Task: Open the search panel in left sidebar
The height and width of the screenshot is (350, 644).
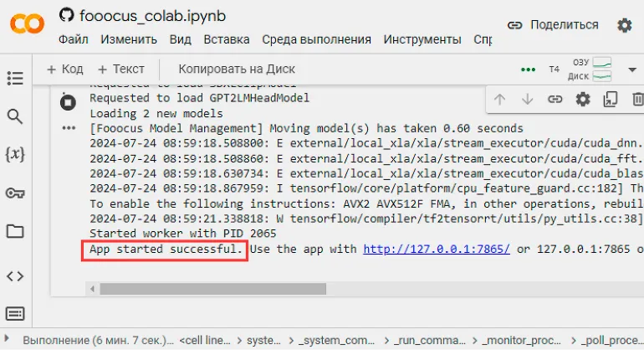Action: click(x=15, y=116)
